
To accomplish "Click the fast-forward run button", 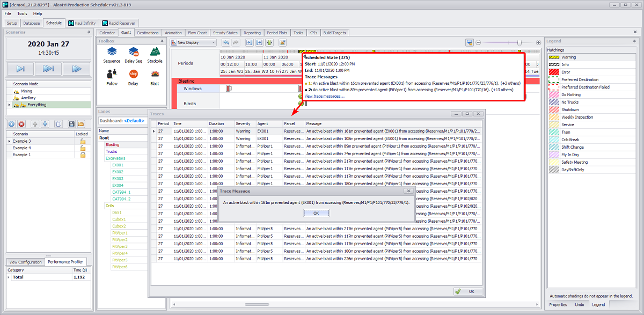I will (x=76, y=69).
